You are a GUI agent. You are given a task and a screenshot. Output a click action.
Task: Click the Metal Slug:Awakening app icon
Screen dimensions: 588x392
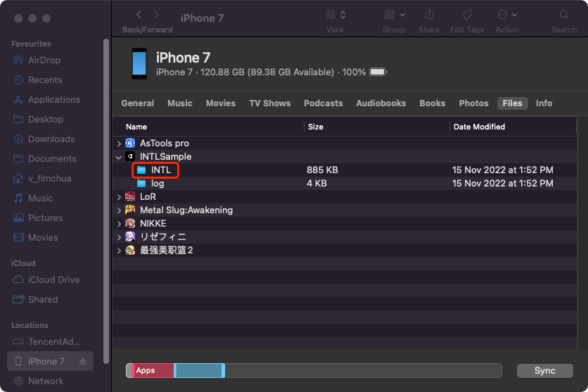point(130,210)
